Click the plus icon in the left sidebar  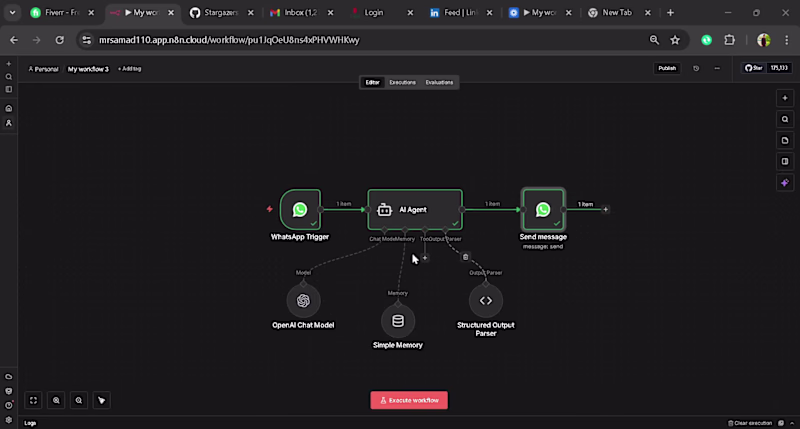click(x=9, y=64)
